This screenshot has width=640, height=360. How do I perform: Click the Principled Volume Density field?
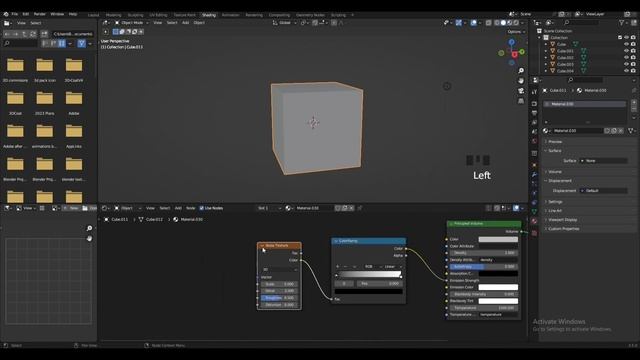[x=483, y=253]
